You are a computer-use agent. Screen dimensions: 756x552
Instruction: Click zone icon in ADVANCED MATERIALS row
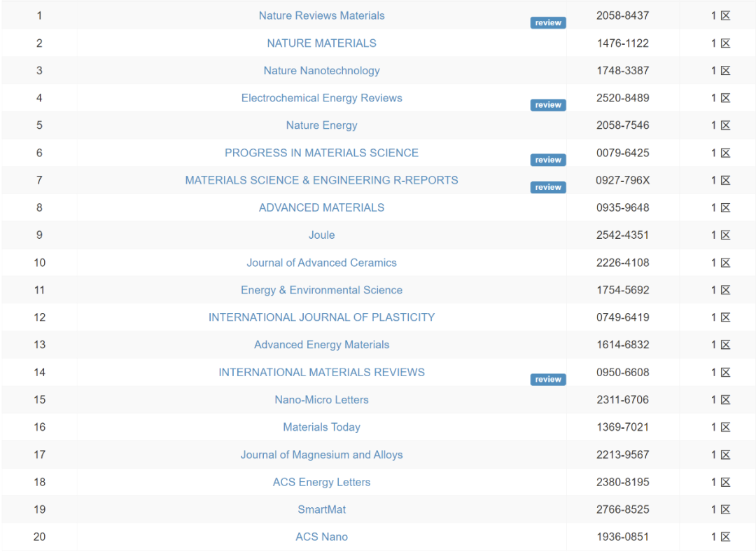(x=726, y=208)
